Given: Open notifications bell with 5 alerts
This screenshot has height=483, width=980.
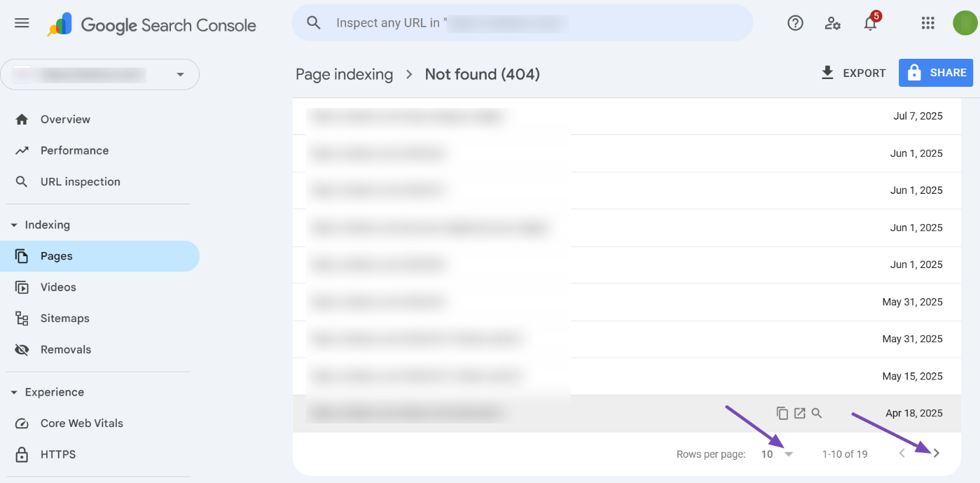Looking at the screenshot, I should (x=871, y=22).
